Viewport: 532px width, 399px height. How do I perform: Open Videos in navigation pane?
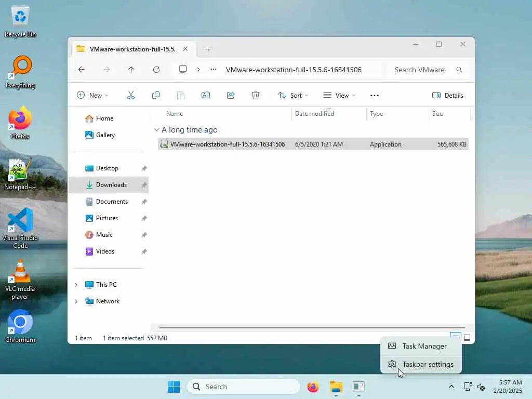(105, 251)
